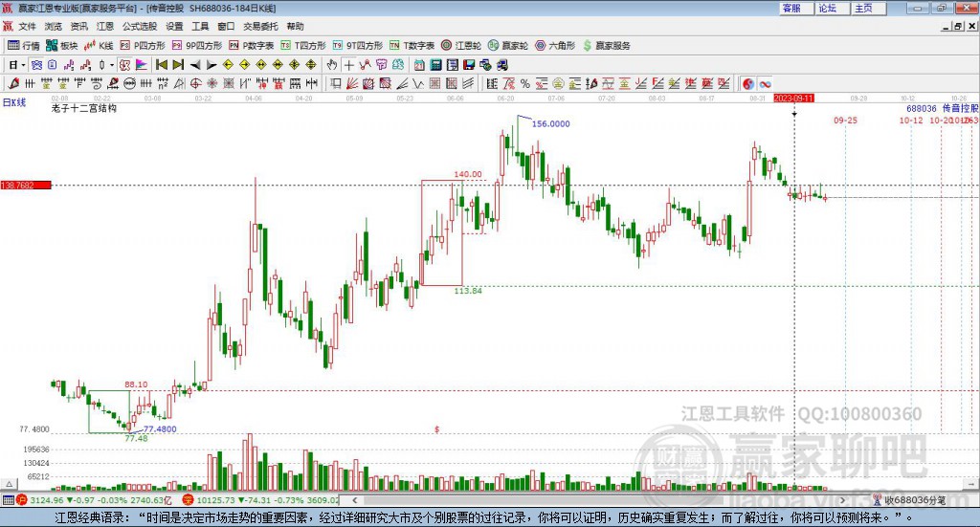
Task: Click the black left-arrow step-back icon
Action: tap(195, 65)
